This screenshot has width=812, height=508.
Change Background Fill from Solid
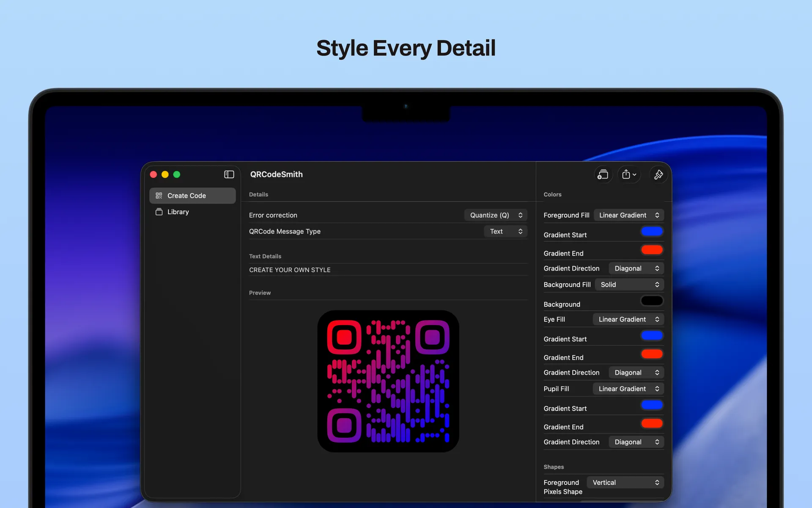click(x=629, y=284)
